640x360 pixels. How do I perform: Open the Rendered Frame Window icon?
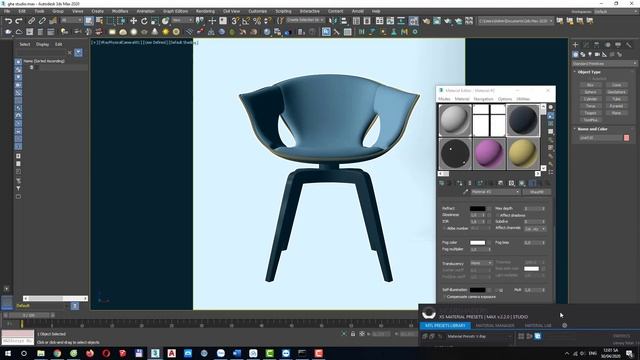tap(437, 21)
